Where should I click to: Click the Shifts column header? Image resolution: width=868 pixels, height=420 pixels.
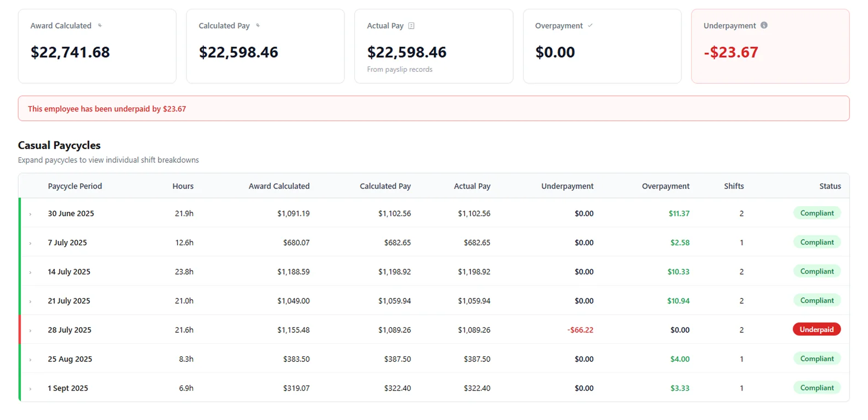click(734, 186)
